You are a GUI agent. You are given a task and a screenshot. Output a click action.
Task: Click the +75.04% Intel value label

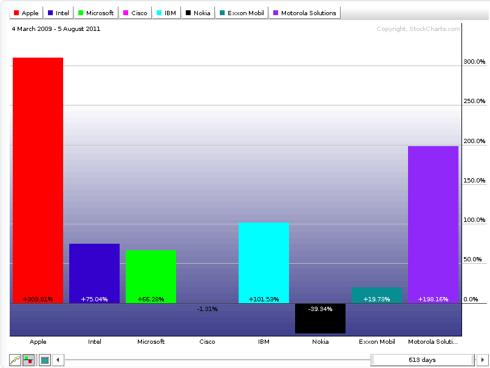(x=94, y=299)
